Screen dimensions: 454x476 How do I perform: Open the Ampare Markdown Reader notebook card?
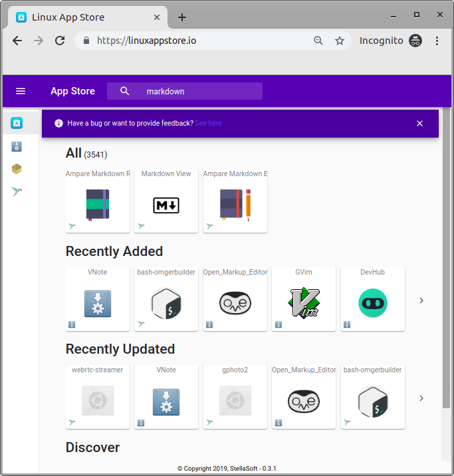click(98, 205)
